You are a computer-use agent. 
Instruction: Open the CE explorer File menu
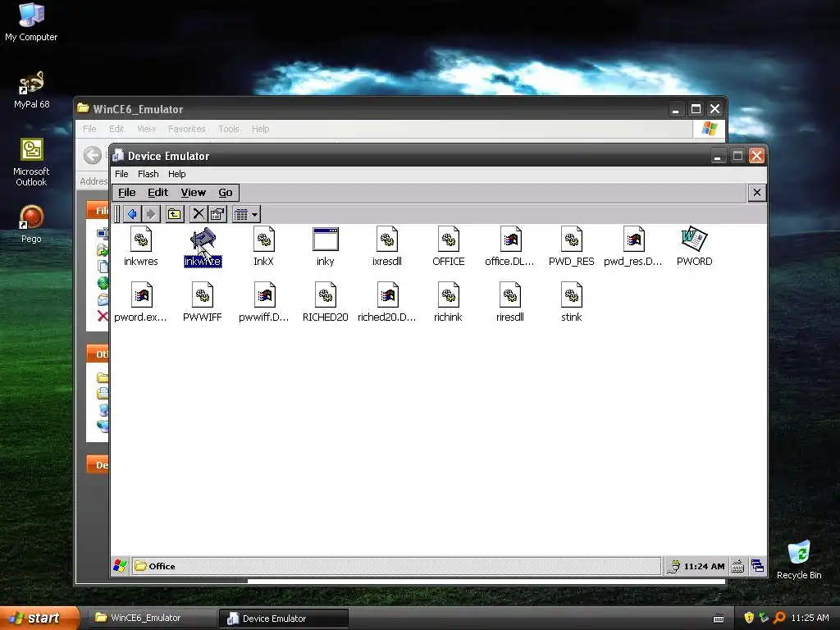pyautogui.click(x=127, y=192)
